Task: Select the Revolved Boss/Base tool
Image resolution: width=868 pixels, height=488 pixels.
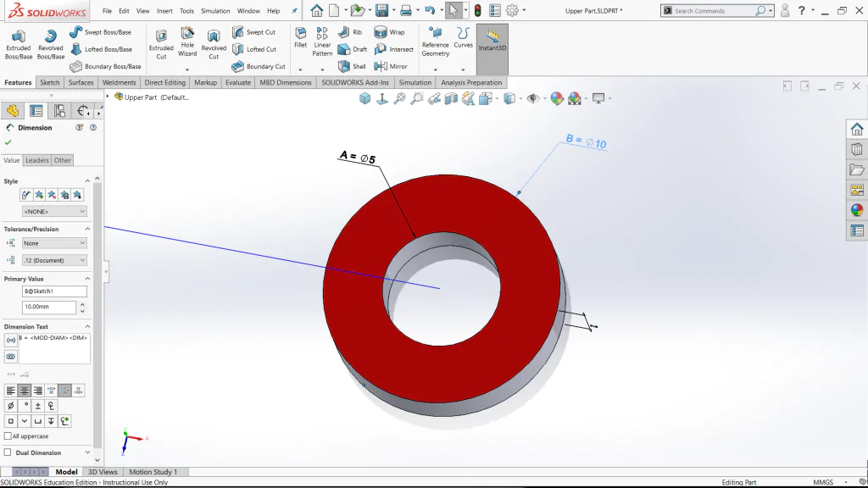Action: coord(50,44)
